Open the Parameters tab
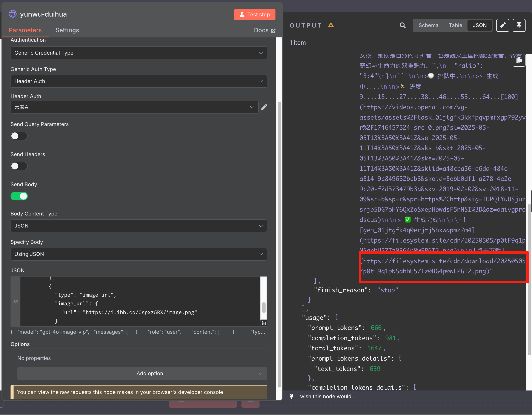This screenshot has width=532, height=415. click(x=25, y=30)
